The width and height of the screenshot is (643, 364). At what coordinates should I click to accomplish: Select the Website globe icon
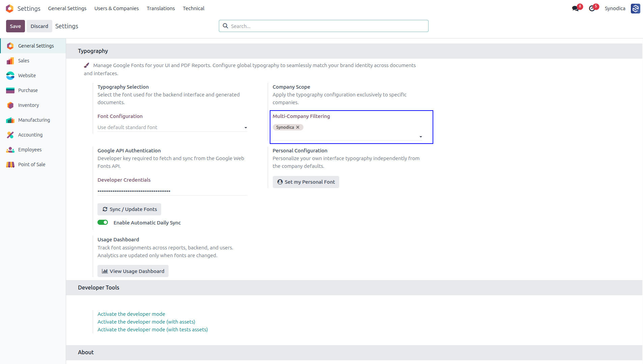[x=10, y=75]
